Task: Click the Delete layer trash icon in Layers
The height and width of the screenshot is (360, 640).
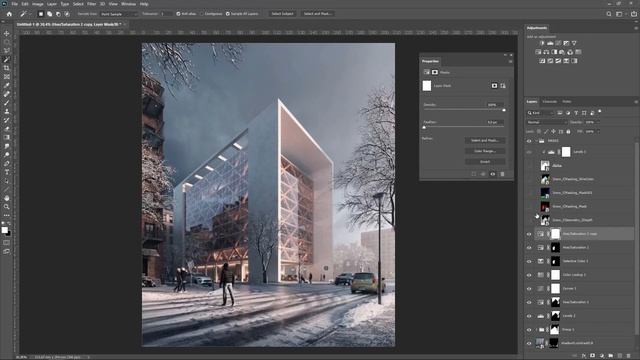Action: point(629,356)
